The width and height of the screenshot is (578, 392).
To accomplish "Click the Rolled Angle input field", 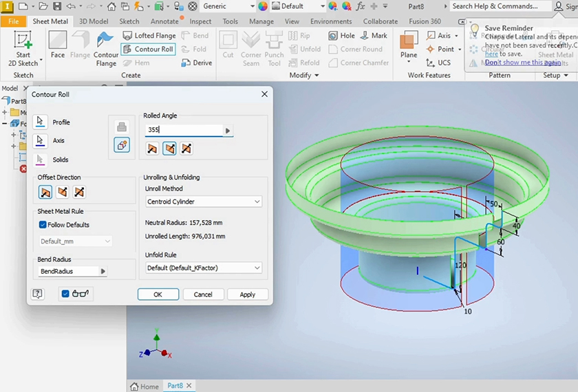I will [x=184, y=130].
